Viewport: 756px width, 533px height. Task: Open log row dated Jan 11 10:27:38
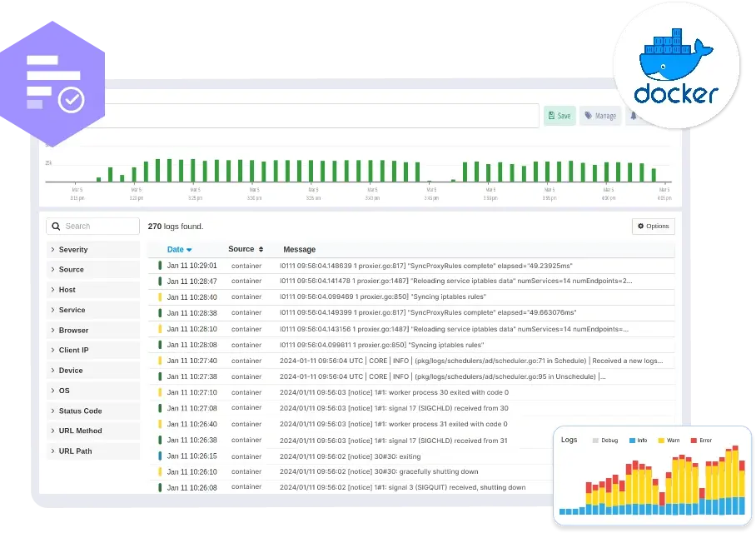411,376
